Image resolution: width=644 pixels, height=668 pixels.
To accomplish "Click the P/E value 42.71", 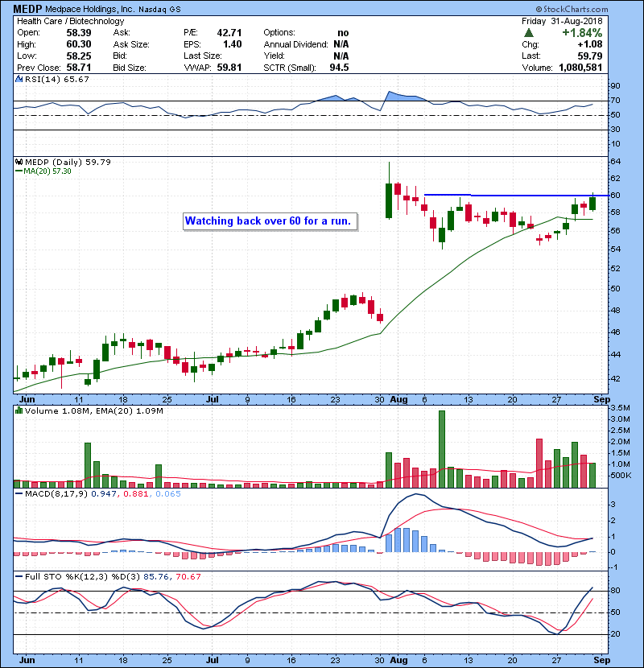I will pos(229,33).
